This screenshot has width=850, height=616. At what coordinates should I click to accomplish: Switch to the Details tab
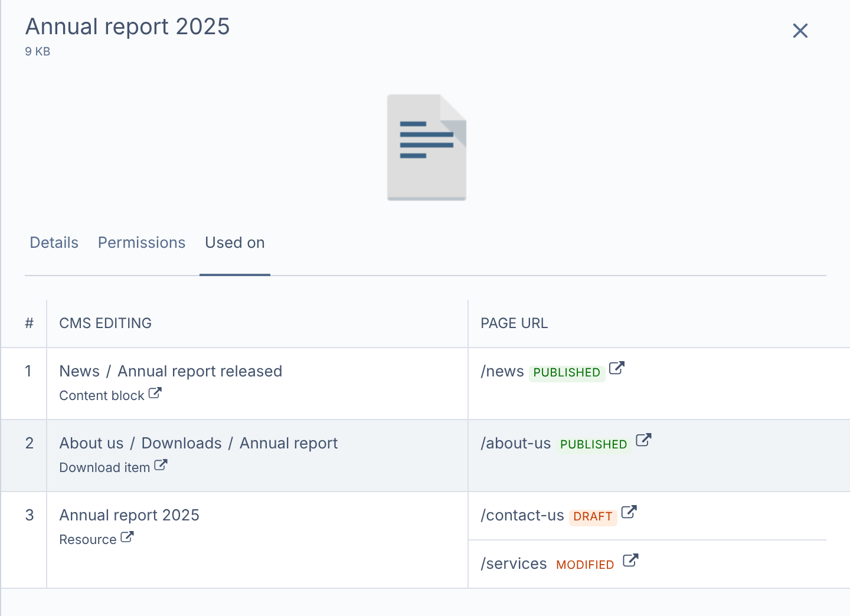54,243
